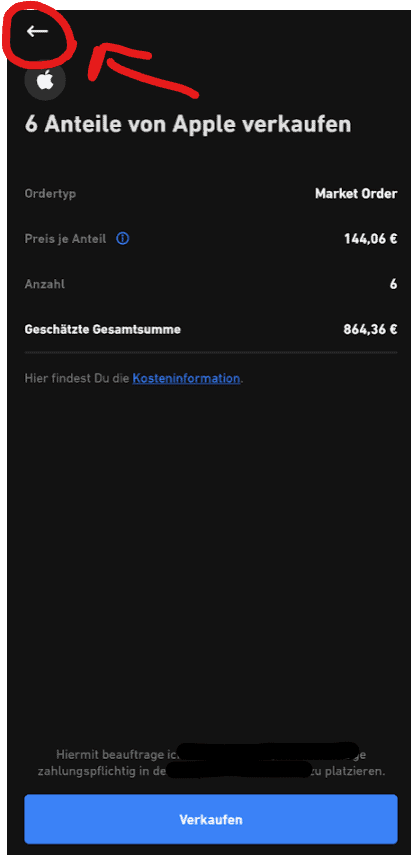The height and width of the screenshot is (855, 411).
Task: Click the Market Order value
Action: 356,194
